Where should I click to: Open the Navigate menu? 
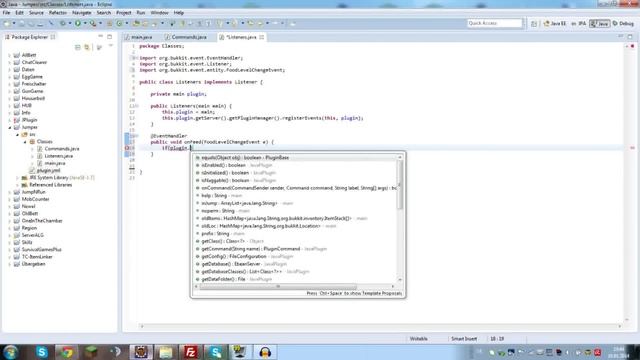click(x=82, y=13)
